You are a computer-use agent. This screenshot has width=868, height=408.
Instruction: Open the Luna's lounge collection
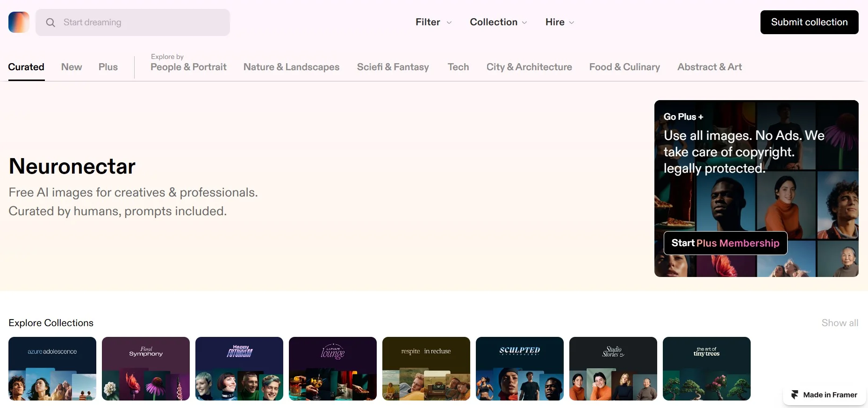pyautogui.click(x=333, y=369)
